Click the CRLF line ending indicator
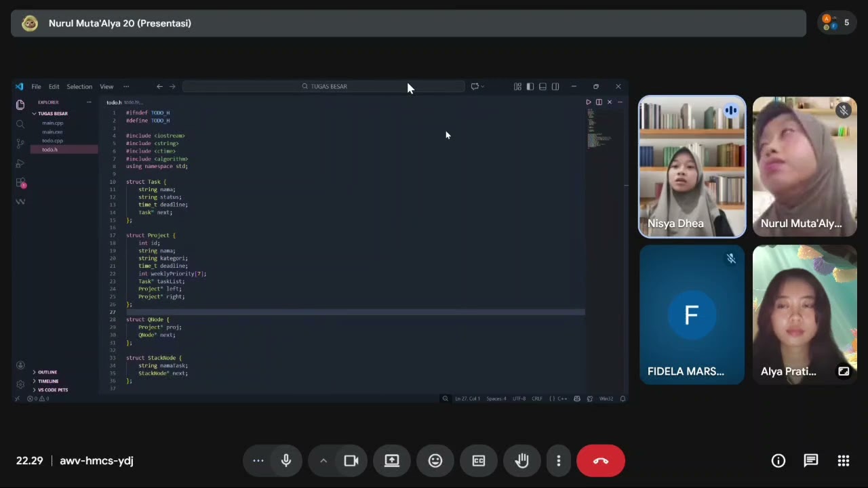The image size is (868, 488). pos(537,399)
